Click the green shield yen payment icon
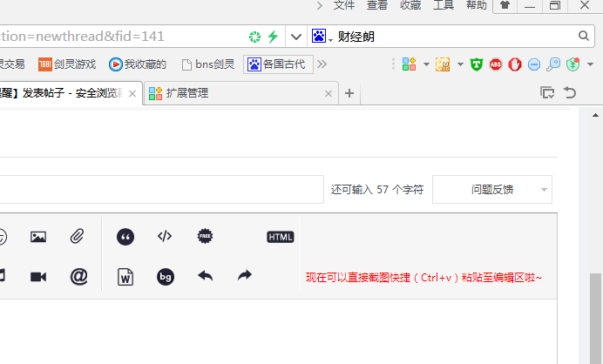Image resolution: width=603 pixels, height=364 pixels. click(x=573, y=64)
